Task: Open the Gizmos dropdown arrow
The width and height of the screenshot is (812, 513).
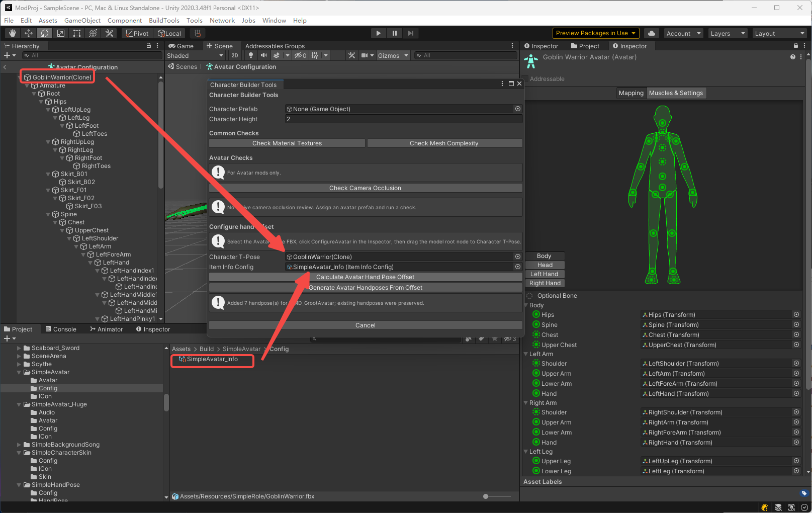Action: click(x=406, y=55)
